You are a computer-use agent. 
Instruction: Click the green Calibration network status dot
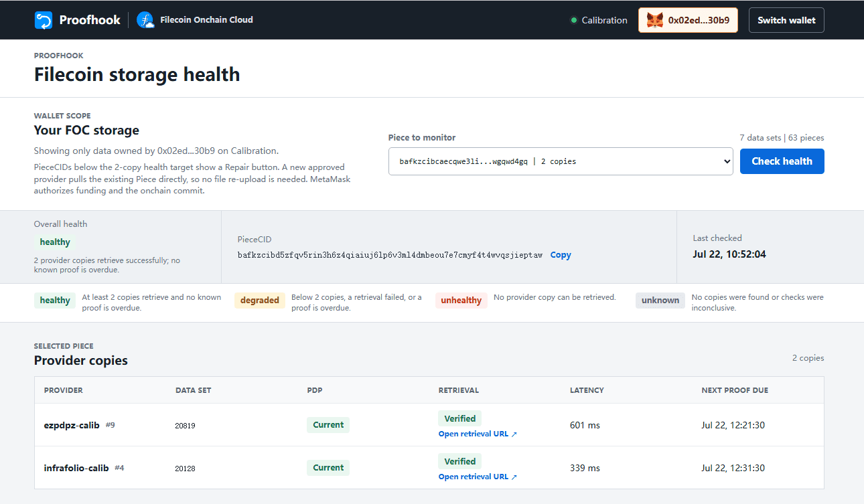pyautogui.click(x=573, y=20)
